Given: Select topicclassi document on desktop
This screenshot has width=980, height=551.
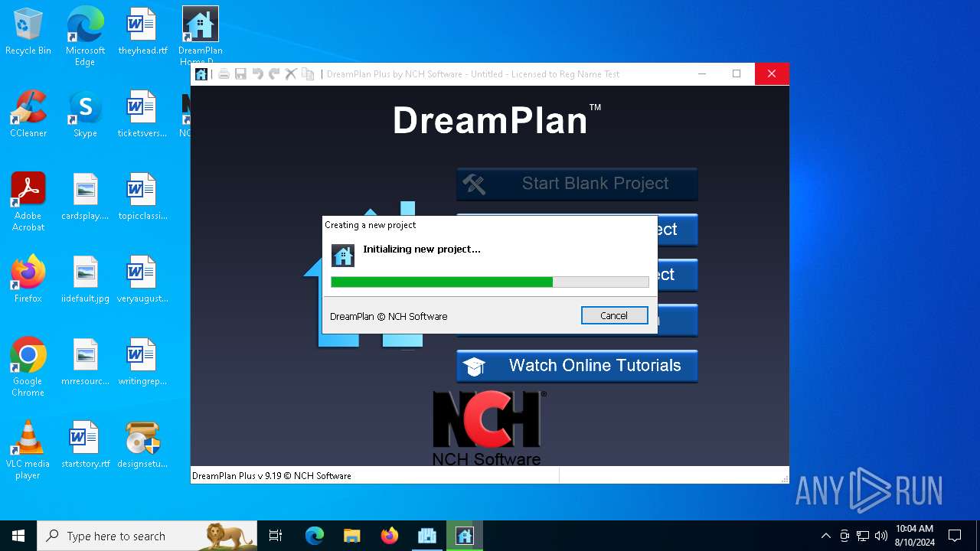Looking at the screenshot, I should tap(142, 197).
